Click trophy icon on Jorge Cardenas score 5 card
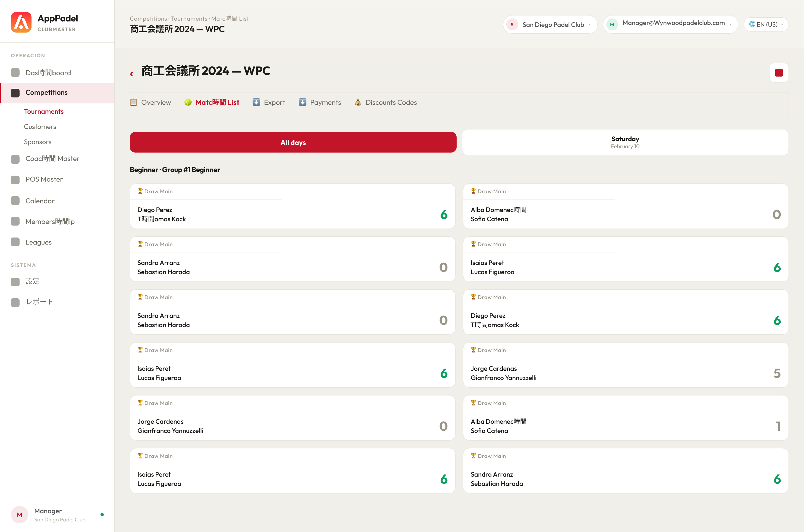The image size is (804, 532). point(473,350)
